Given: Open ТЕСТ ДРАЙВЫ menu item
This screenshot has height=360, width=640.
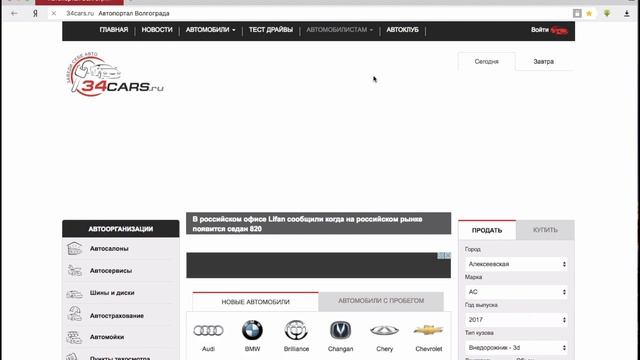Looking at the screenshot, I should click(271, 30).
